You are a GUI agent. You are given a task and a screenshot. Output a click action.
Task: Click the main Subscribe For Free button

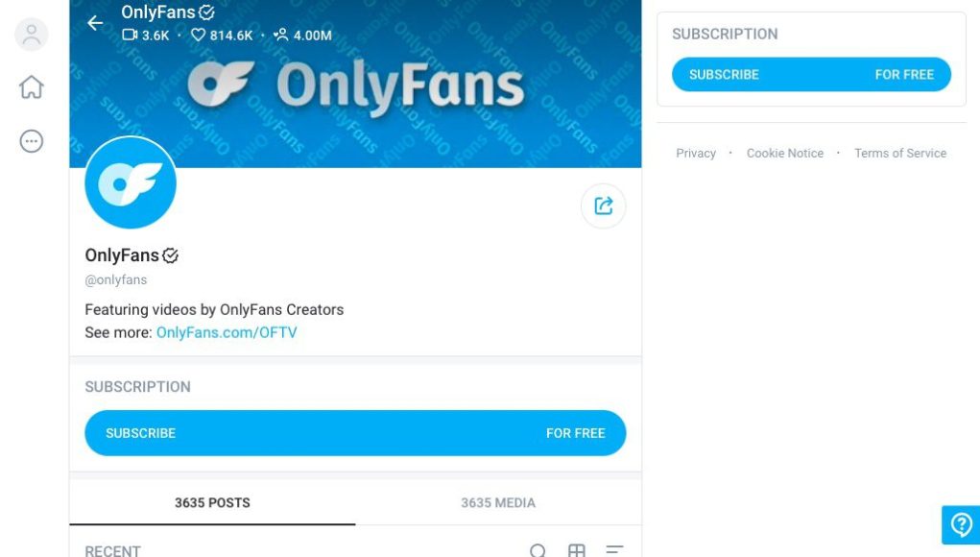point(355,432)
